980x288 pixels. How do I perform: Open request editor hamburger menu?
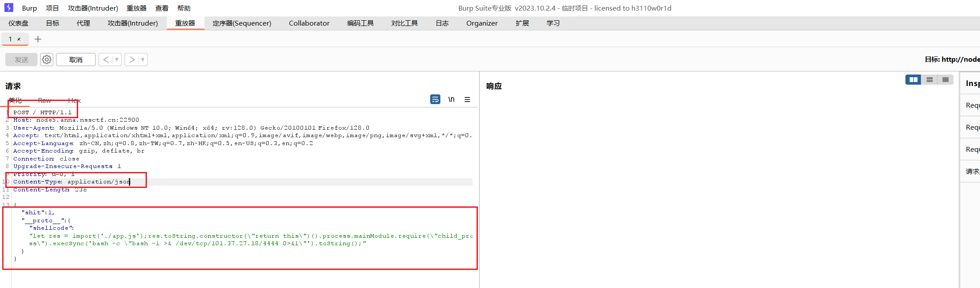[467, 99]
